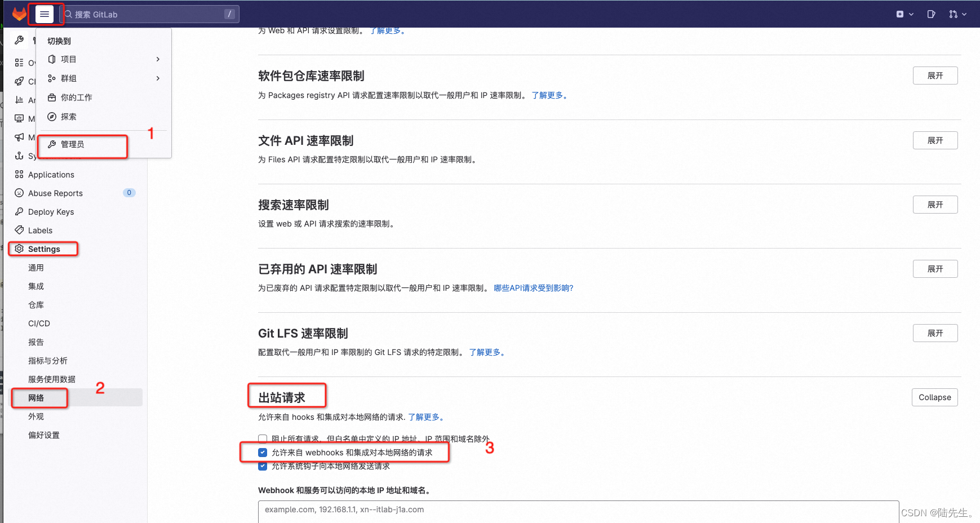980x523 pixels.
Task: Click the to-do list icon
Action: [930, 14]
